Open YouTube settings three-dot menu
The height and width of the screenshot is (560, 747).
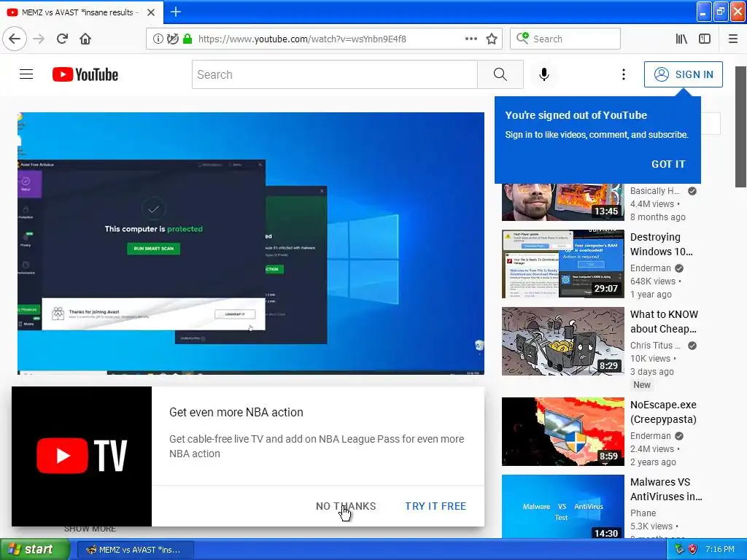point(623,74)
